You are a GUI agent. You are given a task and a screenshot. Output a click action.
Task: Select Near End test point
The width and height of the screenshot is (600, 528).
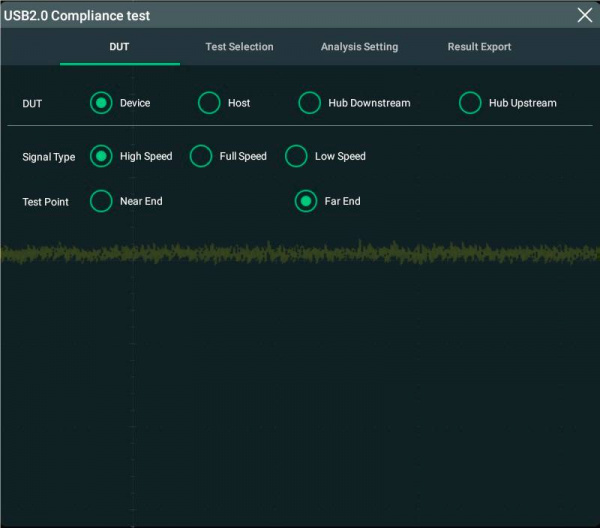pos(101,201)
